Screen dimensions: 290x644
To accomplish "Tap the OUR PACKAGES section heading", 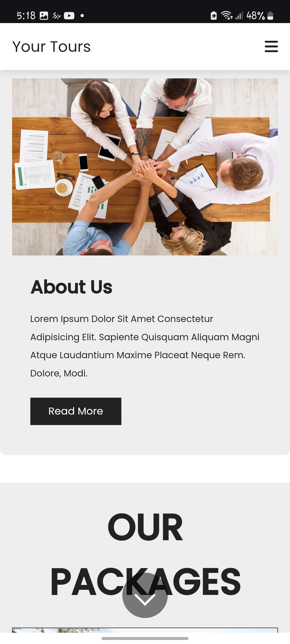I will point(145,554).
